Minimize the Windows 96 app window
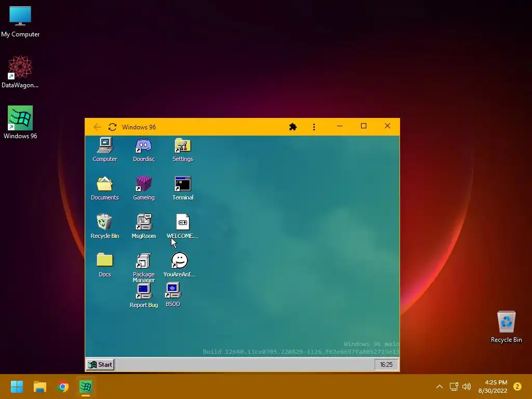 [340, 126]
